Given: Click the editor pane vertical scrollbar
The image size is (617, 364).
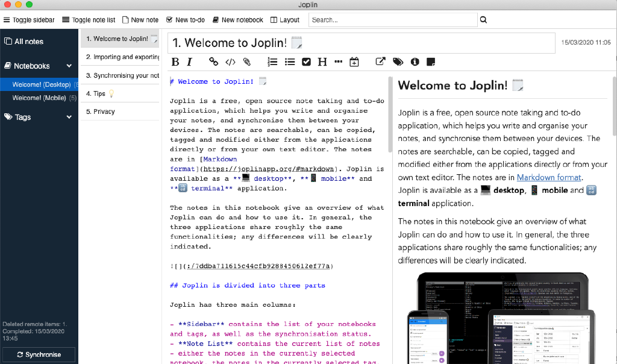Looking at the screenshot, I should coord(390,115).
